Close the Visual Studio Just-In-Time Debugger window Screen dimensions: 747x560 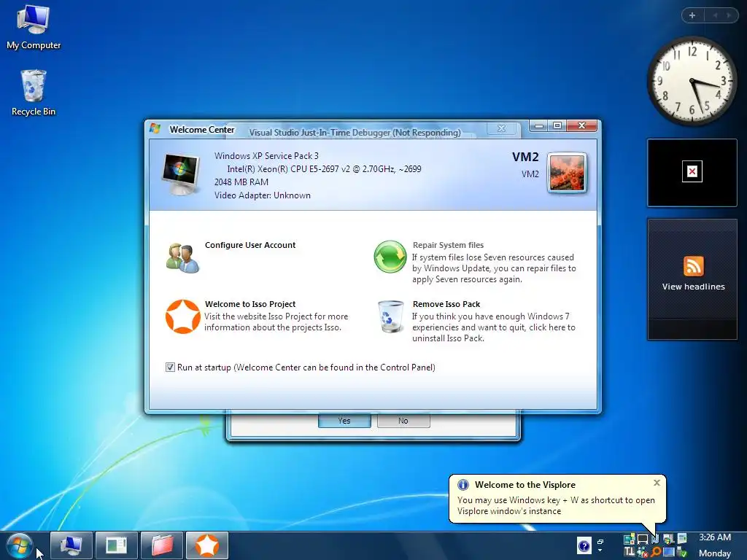501,128
